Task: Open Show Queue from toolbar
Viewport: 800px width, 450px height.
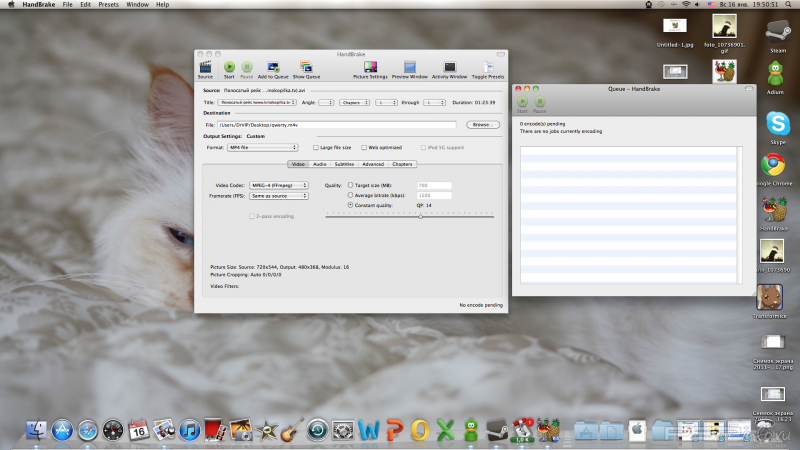Action: pos(306,67)
